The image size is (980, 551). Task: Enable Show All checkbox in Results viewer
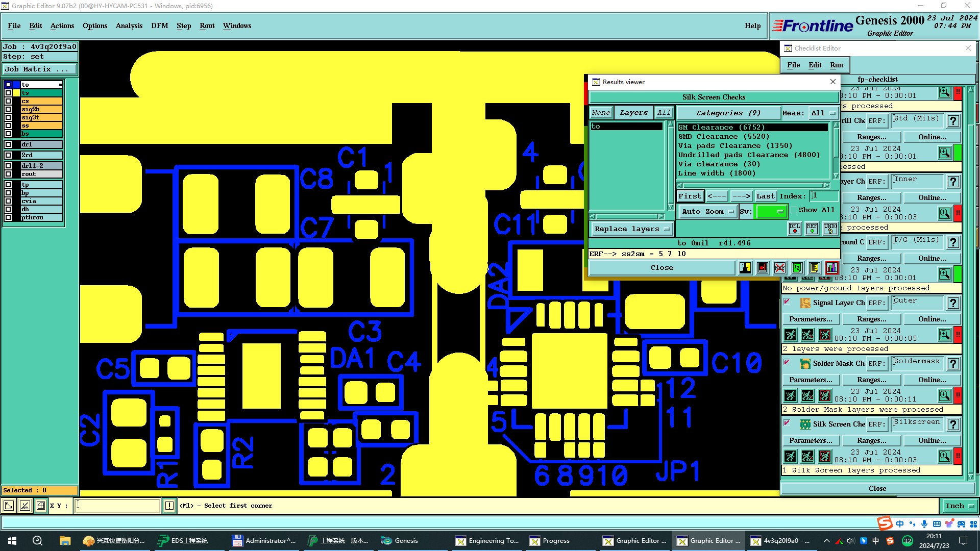(794, 210)
